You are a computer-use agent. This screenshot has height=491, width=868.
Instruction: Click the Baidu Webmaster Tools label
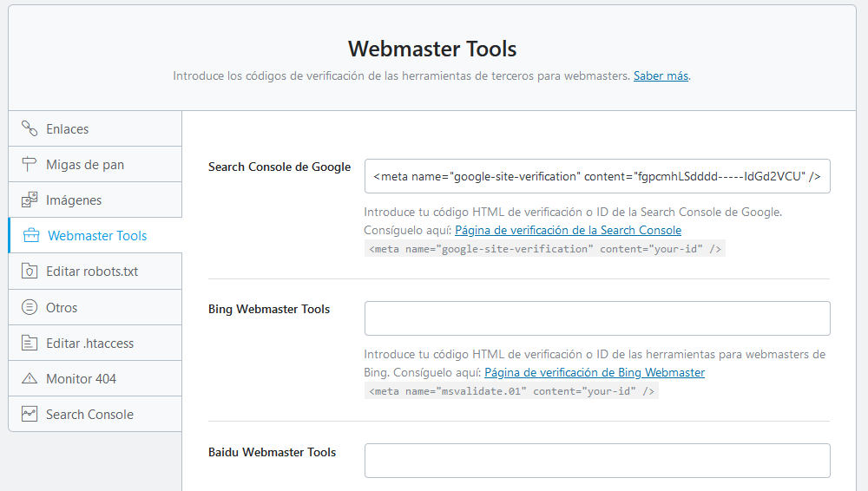[x=273, y=452]
